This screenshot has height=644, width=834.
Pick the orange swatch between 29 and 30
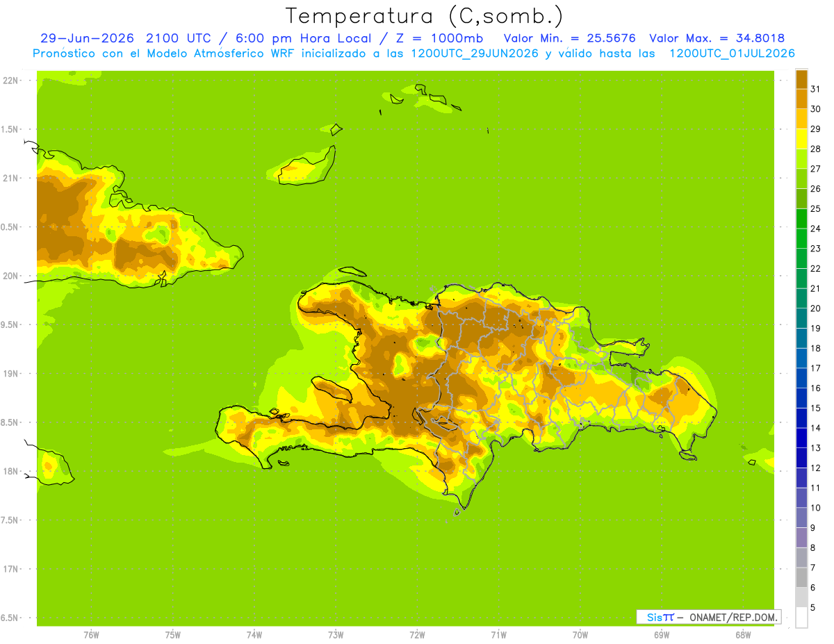pos(801,119)
